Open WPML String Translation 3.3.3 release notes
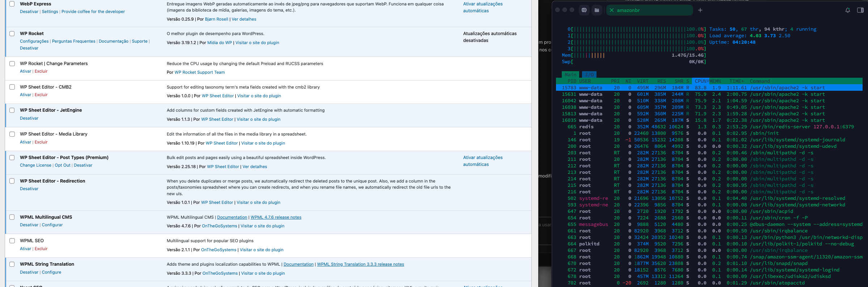The image size is (868, 287). (x=360, y=264)
